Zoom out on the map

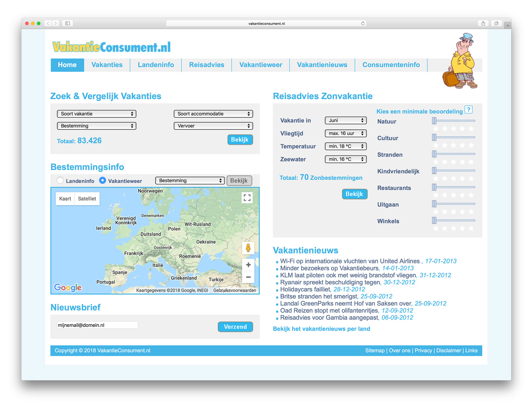coord(248,277)
